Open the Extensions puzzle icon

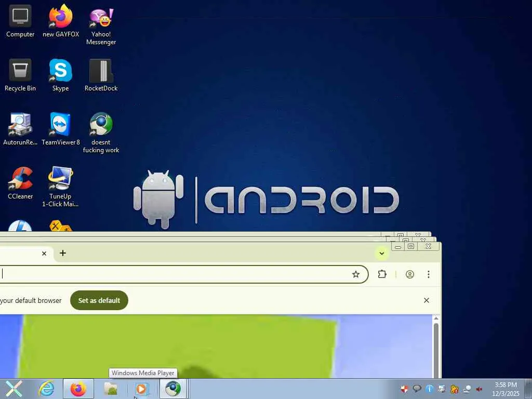coord(382,274)
